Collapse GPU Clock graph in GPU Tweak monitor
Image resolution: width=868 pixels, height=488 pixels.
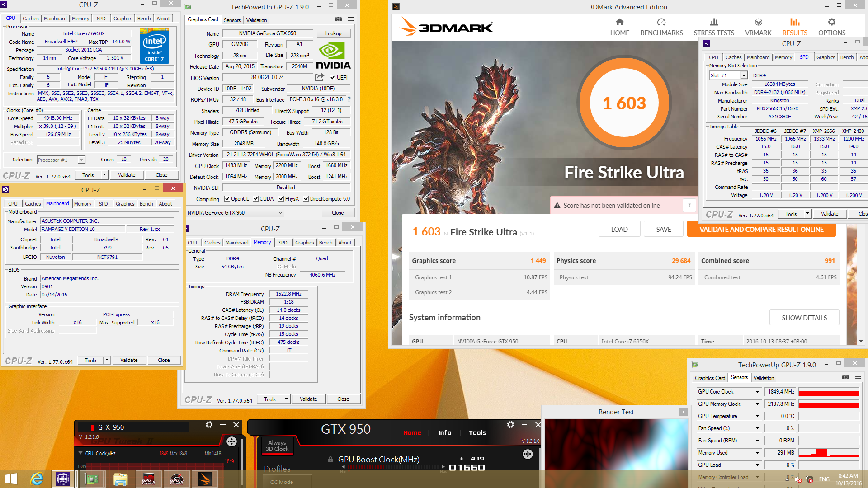[x=80, y=453]
